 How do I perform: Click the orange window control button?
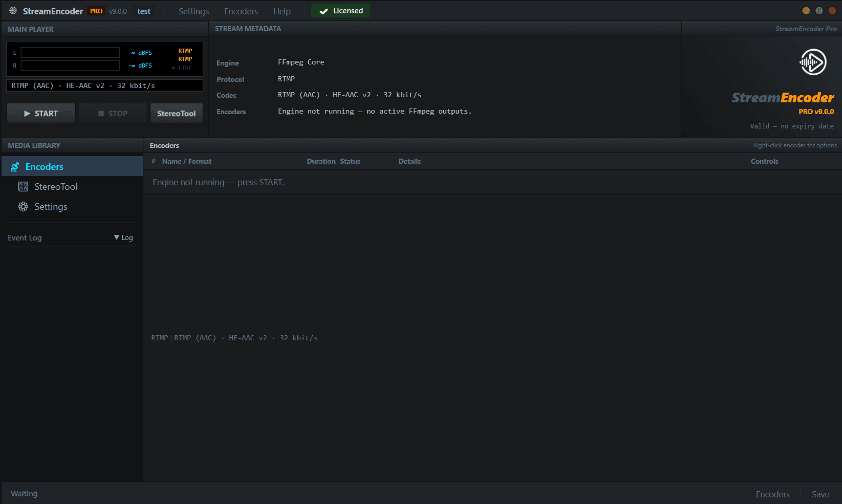pyautogui.click(x=806, y=11)
